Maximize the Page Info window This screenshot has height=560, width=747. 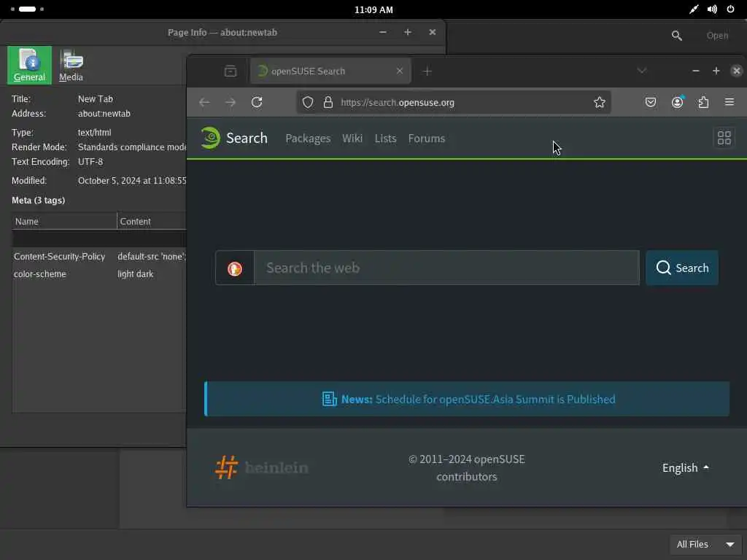point(407,32)
